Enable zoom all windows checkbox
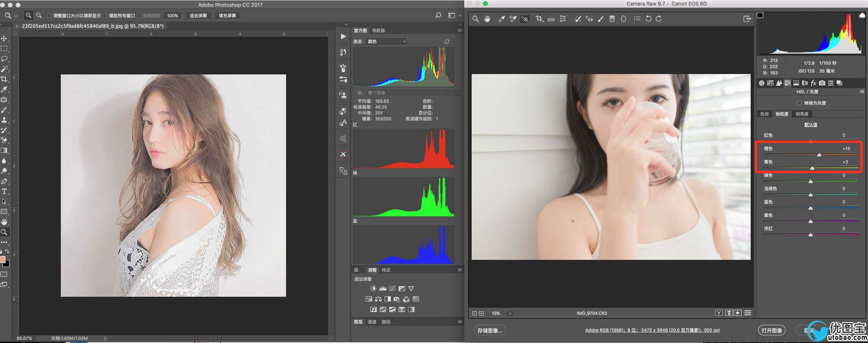The image size is (868, 343). [105, 16]
